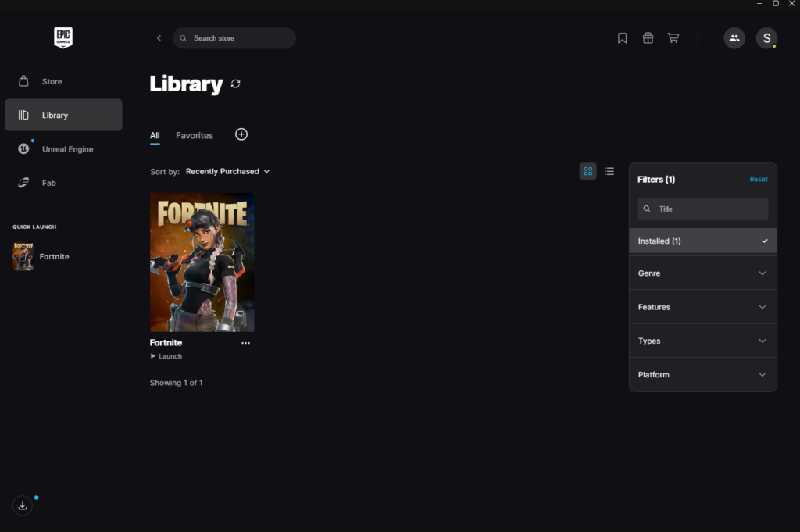Open the gift icon in header
The width and height of the screenshot is (800, 532).
click(x=648, y=38)
